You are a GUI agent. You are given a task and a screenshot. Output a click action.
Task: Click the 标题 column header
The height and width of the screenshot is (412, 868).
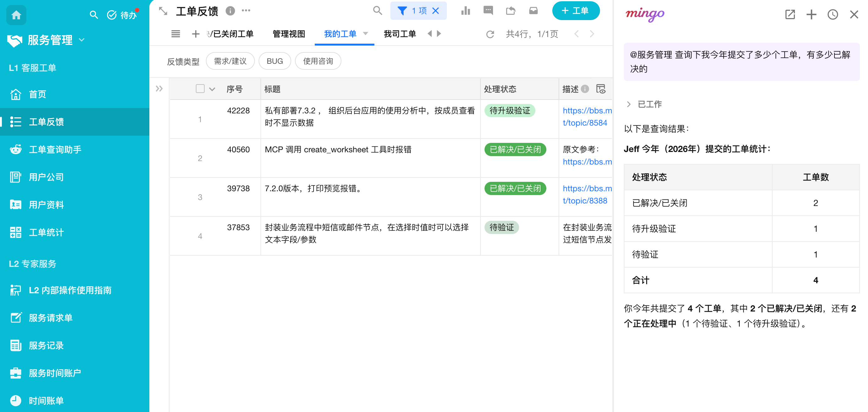370,89
